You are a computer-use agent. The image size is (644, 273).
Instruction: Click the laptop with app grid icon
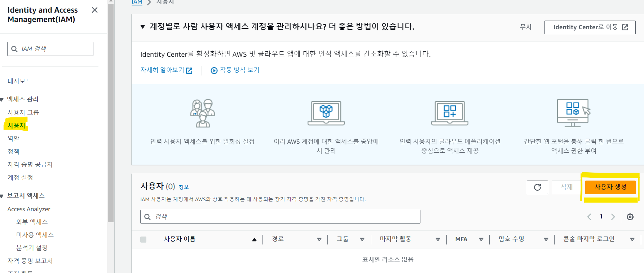450,113
